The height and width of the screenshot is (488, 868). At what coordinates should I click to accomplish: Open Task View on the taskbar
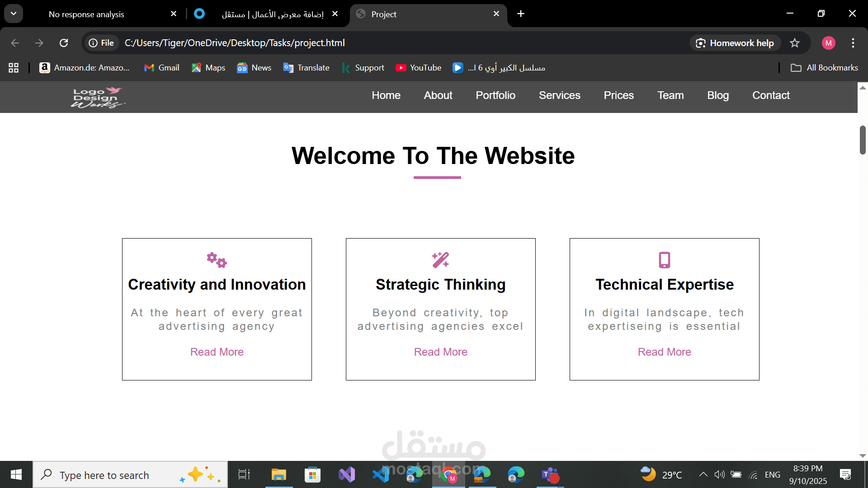pyautogui.click(x=244, y=474)
